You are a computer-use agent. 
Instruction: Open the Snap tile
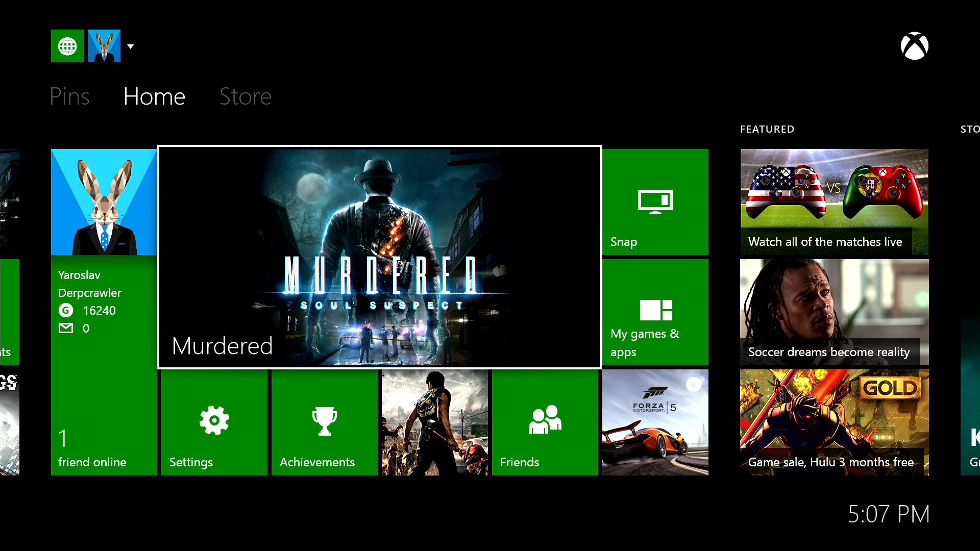(x=655, y=202)
